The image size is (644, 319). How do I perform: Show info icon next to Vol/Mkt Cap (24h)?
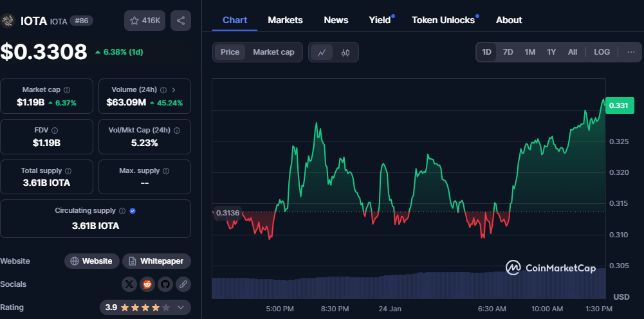pos(177,130)
